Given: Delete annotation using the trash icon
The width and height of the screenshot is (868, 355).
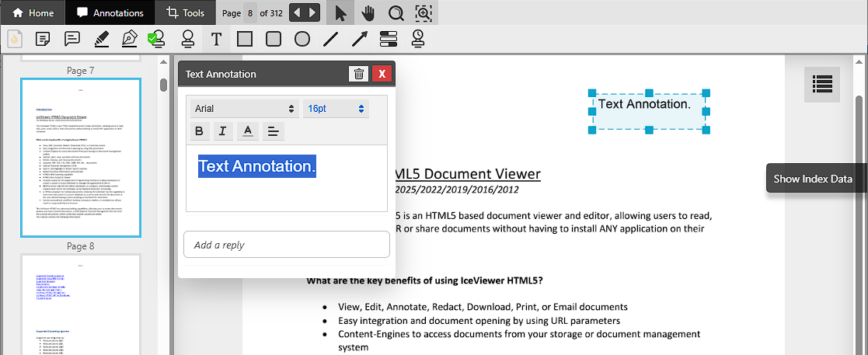Looking at the screenshot, I should pos(359,74).
